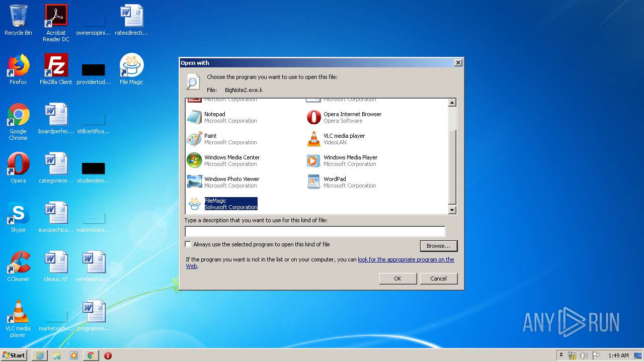The image size is (644, 362).
Task: Open Opera from the taskbar
Action: click(108, 355)
